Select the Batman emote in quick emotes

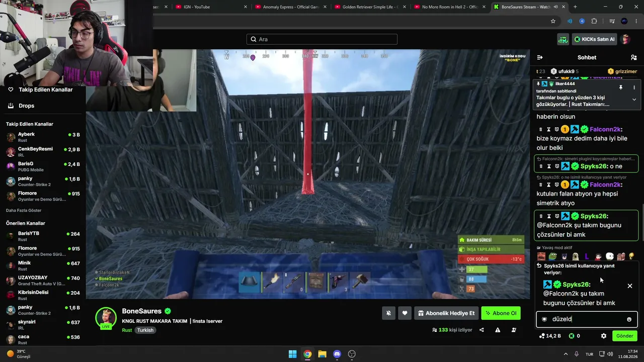point(564,257)
